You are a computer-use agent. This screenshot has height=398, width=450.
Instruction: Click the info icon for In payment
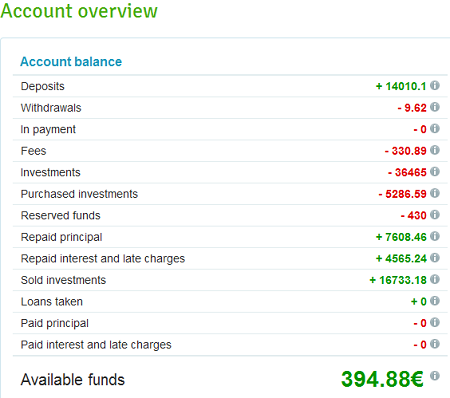(x=435, y=129)
